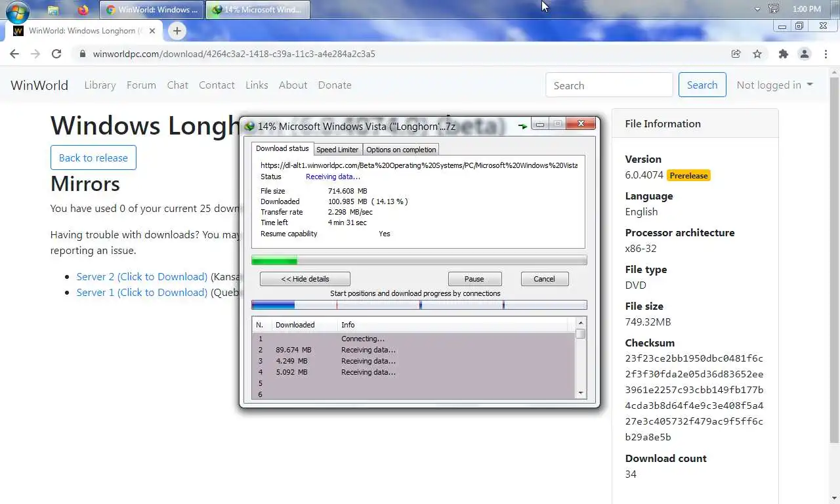The image size is (840, 504).
Task: Go forward in Chrome
Action: coord(35,54)
